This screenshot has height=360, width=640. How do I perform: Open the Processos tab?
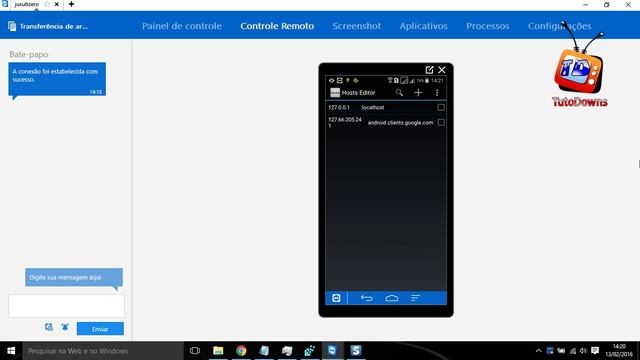[487, 26]
